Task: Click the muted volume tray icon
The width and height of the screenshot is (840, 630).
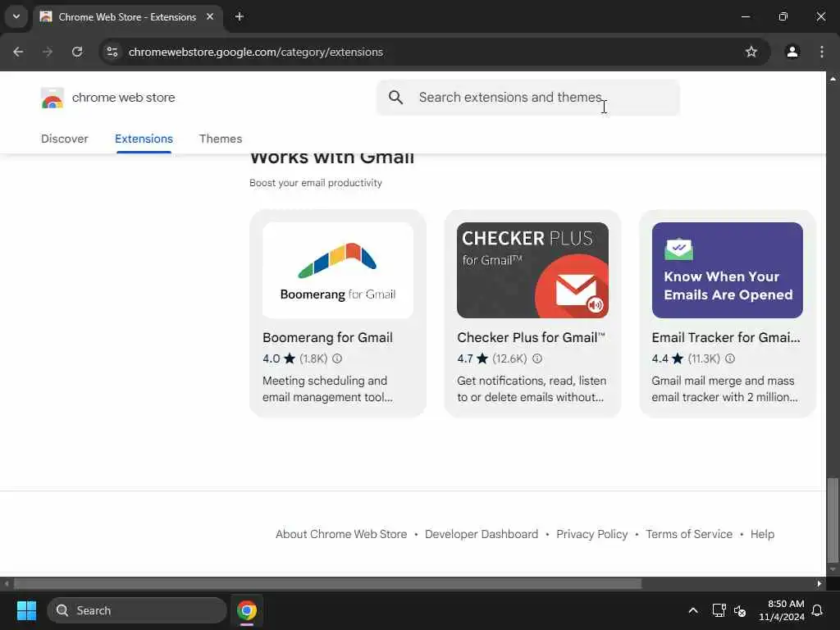Action: [740, 610]
